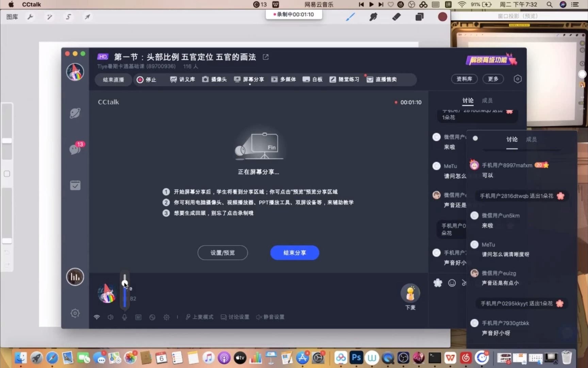Open 白板 whiteboard

[312, 79]
